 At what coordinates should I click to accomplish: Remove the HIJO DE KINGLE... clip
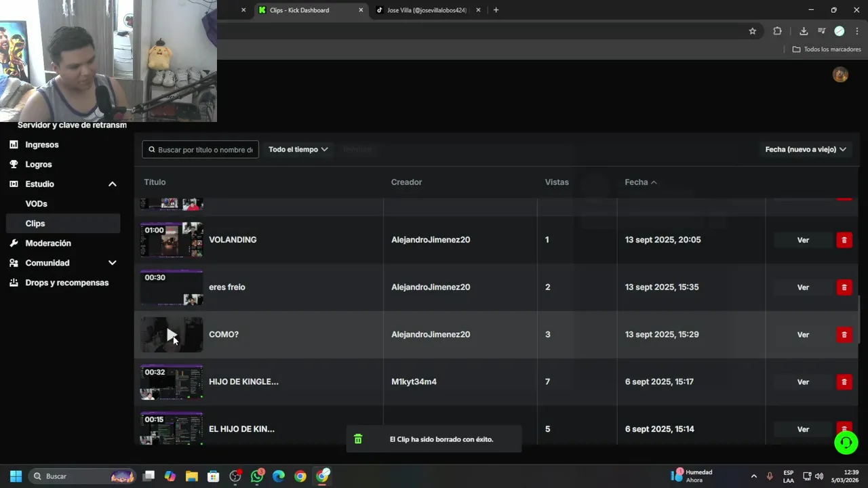coord(844,382)
